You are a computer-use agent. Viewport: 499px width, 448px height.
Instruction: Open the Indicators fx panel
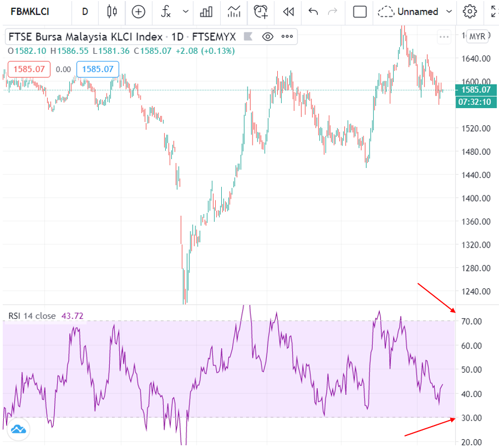point(165,12)
